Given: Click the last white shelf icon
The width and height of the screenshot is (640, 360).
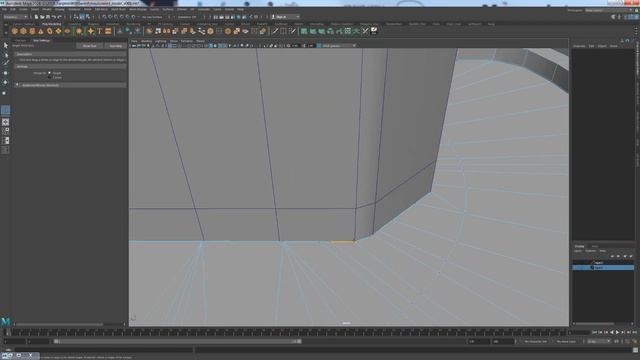Looking at the screenshot, I should pyautogui.click(x=374, y=31).
